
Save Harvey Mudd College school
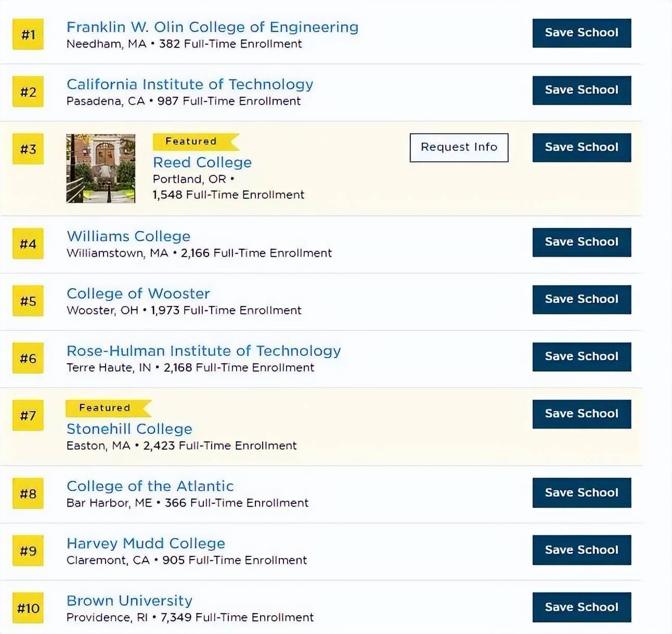click(x=581, y=550)
